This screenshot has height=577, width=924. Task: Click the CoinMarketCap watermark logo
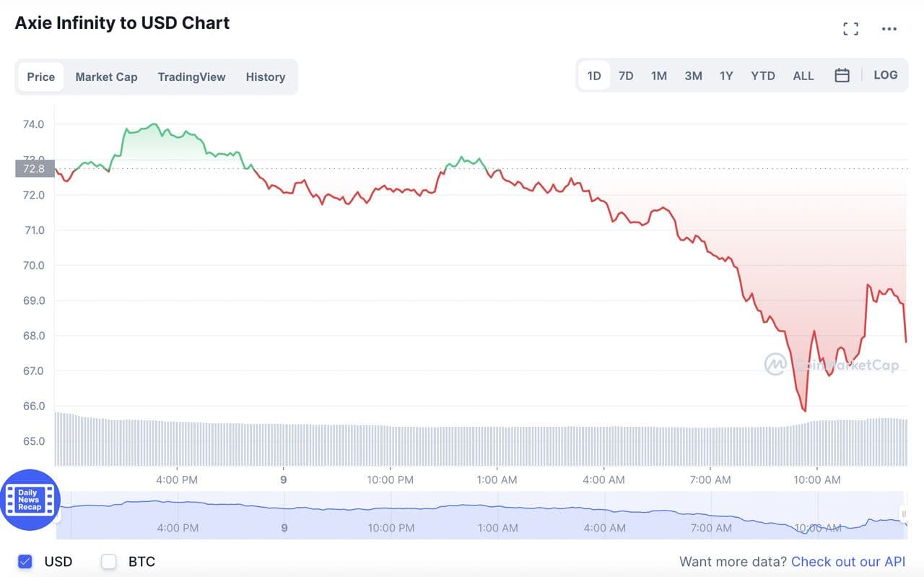(x=775, y=364)
